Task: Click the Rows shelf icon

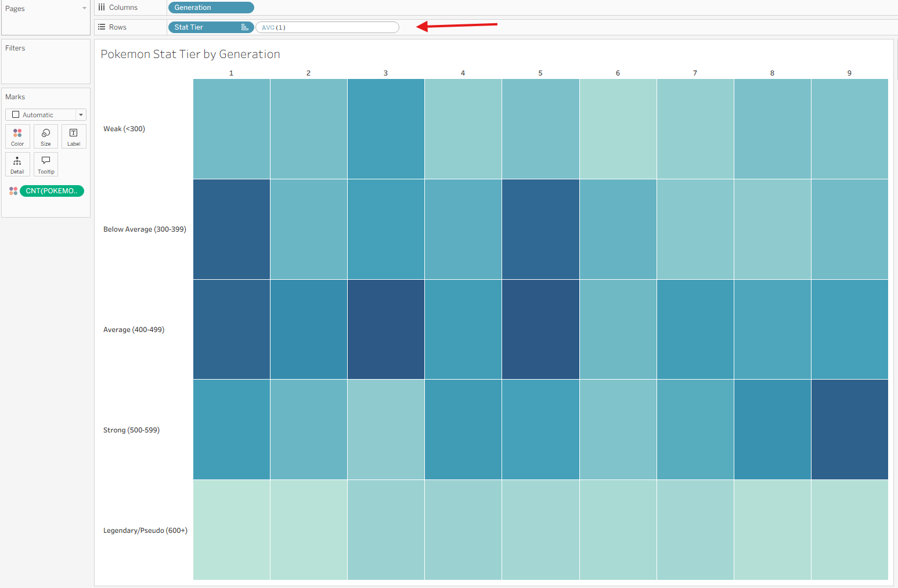Action: [x=102, y=27]
